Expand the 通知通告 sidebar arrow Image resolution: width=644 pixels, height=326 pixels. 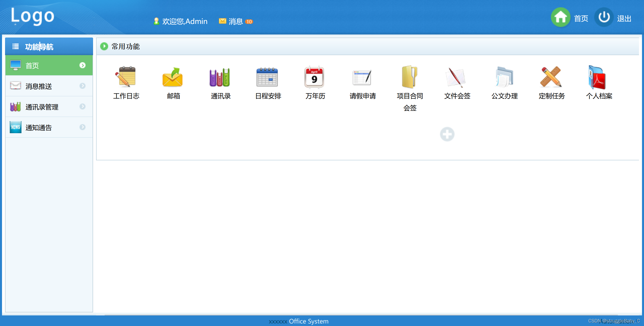[83, 127]
